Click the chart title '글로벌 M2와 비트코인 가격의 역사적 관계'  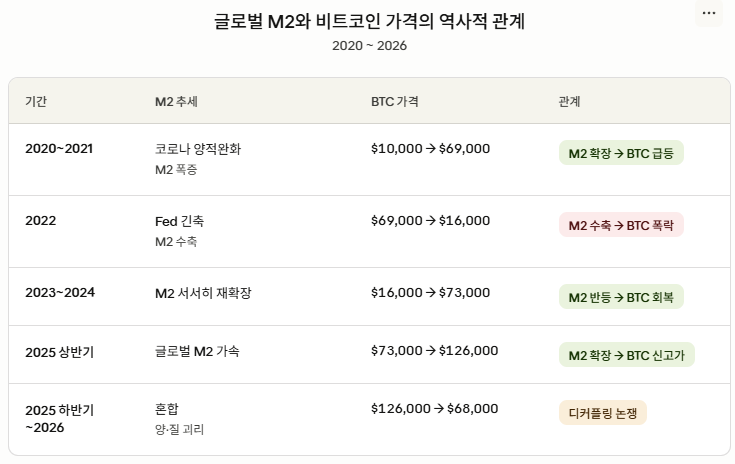tap(369, 21)
